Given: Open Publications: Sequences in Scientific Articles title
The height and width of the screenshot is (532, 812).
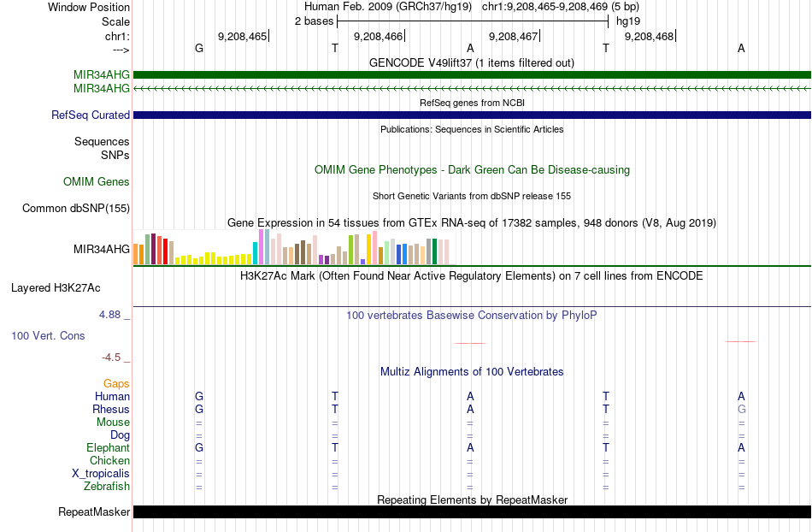Looking at the screenshot, I should [472, 129].
